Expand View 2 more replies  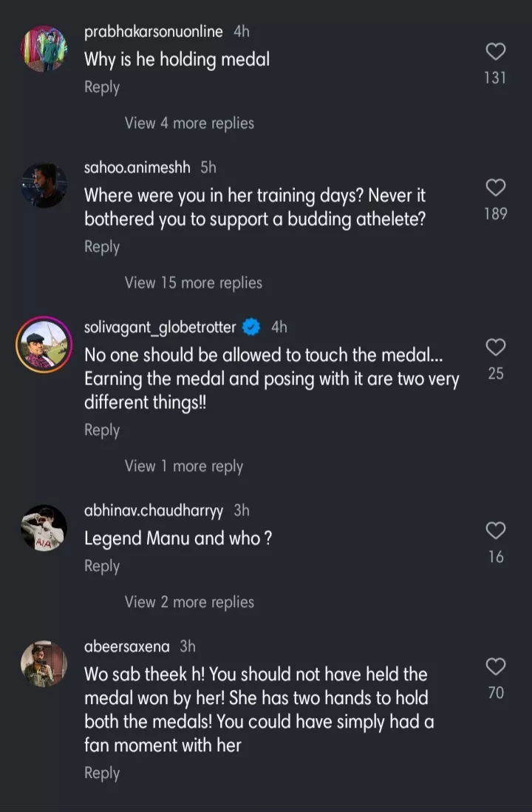click(x=189, y=602)
